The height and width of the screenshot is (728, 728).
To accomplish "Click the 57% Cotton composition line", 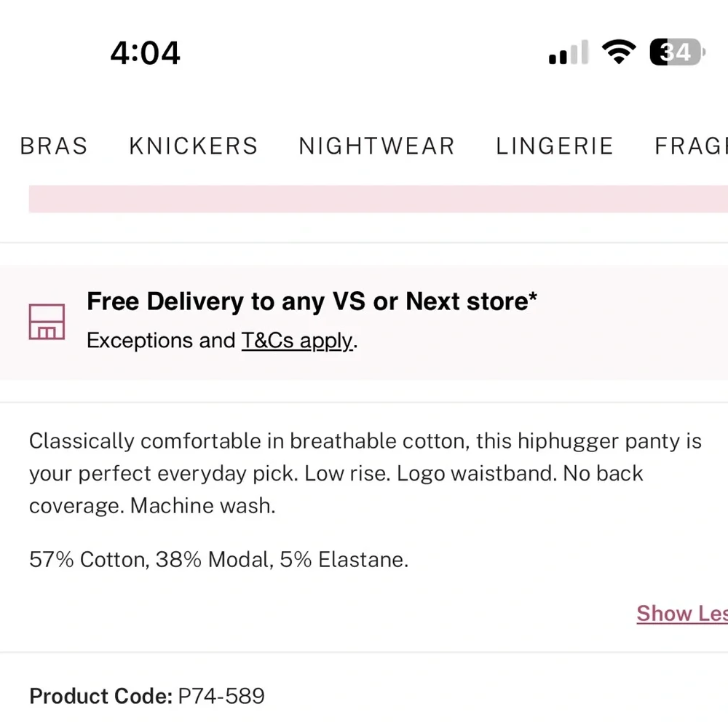I will coord(218,559).
